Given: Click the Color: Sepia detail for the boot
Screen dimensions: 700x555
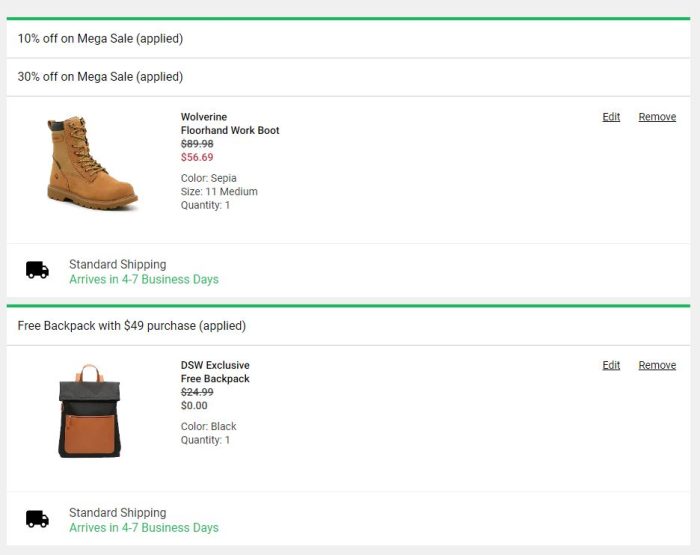Looking at the screenshot, I should (209, 179).
